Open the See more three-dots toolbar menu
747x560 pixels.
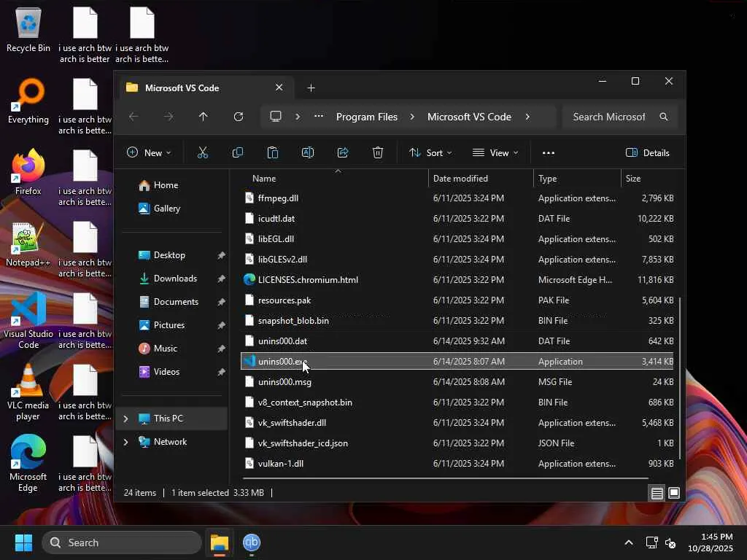(549, 153)
